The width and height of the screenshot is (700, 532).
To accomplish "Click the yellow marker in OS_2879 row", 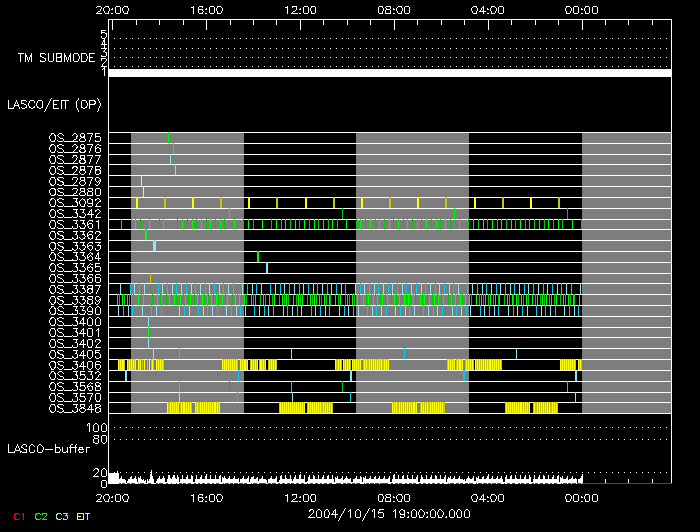I will tap(141, 181).
